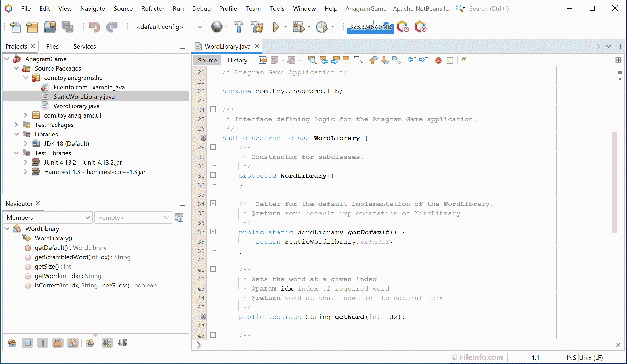Collapse the com.toy.anagrams.lib package node
This screenshot has height=364, width=627.
[26, 78]
